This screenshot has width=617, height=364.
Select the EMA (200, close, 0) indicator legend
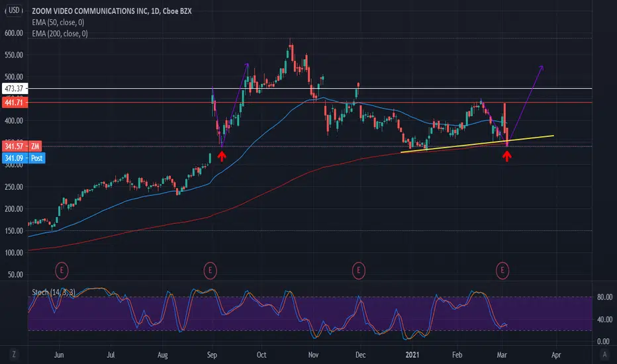click(60, 34)
